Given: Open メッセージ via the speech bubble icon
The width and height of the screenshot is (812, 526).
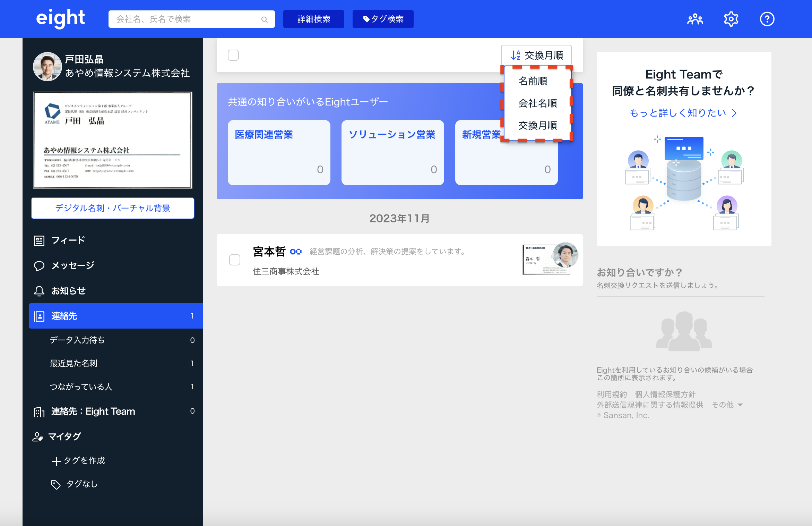Looking at the screenshot, I should pyautogui.click(x=39, y=265).
